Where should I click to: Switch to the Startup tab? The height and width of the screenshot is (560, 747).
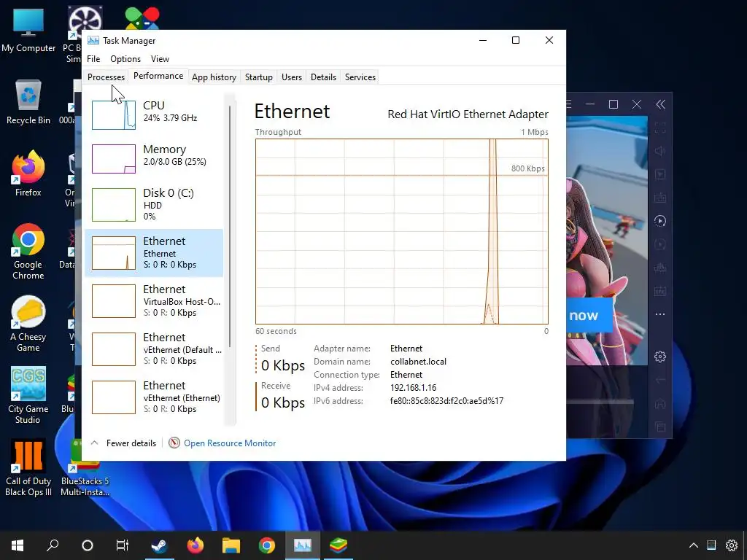259,77
